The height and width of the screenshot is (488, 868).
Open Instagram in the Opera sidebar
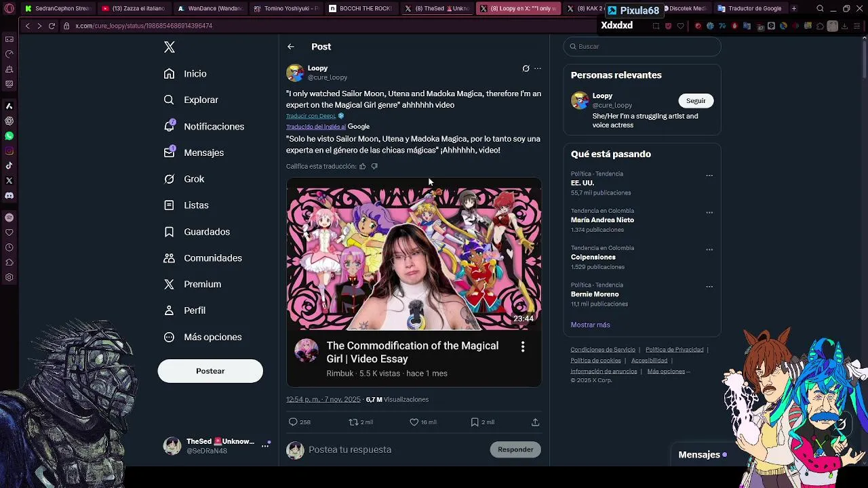point(9,151)
